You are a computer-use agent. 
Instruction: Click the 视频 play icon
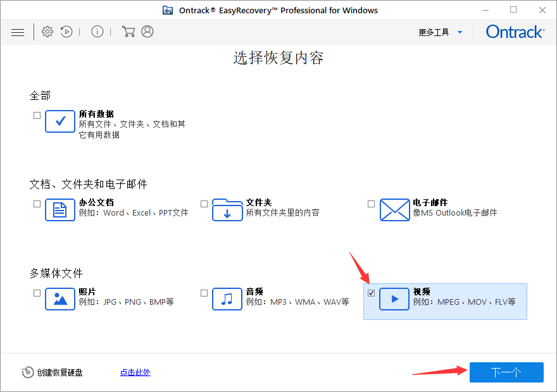click(394, 299)
